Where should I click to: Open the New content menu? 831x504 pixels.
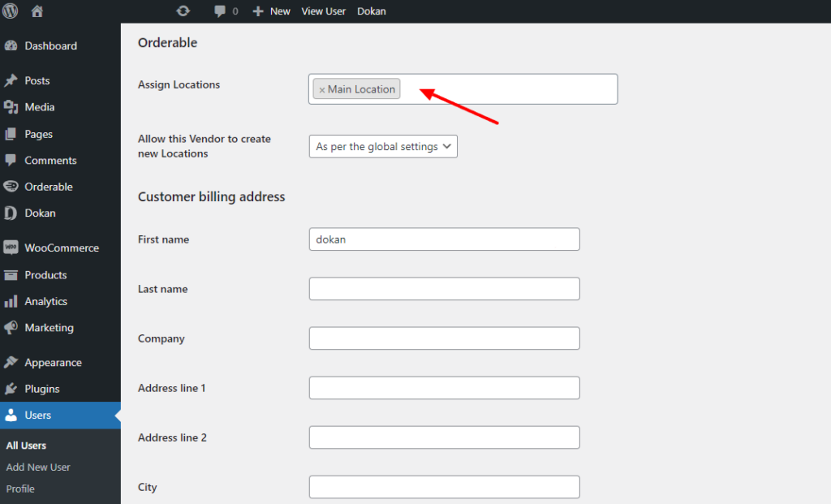tap(271, 11)
